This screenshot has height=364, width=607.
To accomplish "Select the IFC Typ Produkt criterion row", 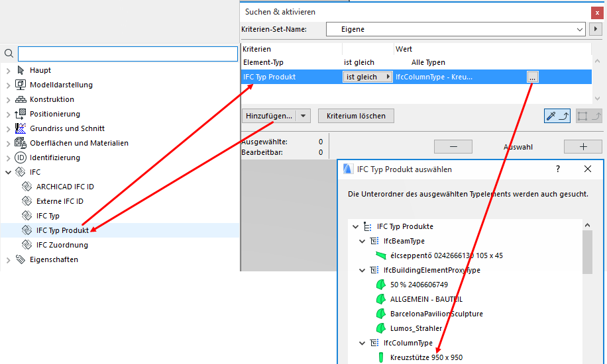I will 416,77.
